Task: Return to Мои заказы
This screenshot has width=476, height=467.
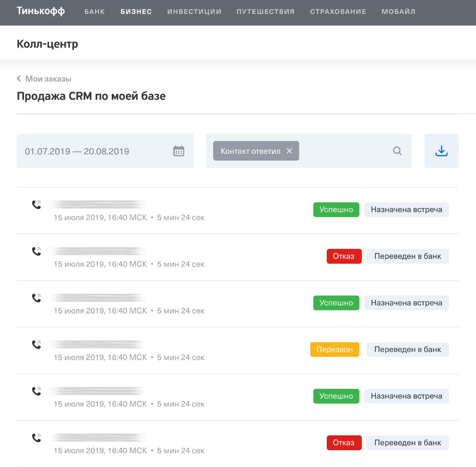Action: 49,79
